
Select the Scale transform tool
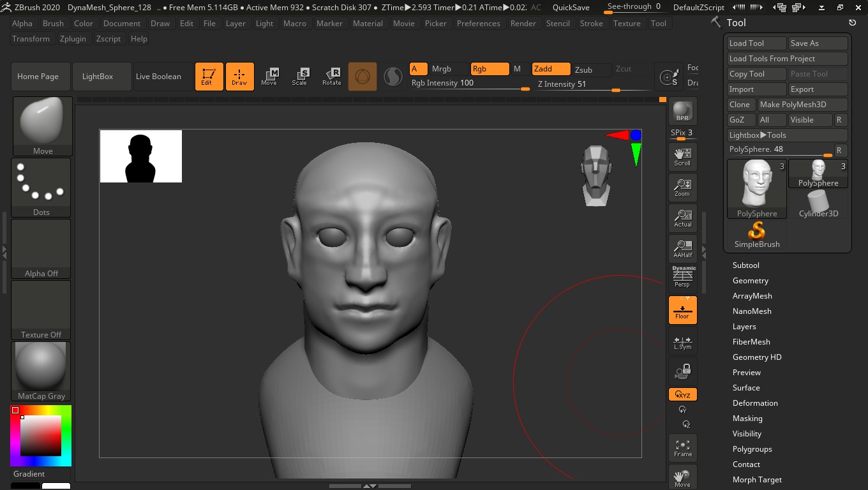click(299, 77)
